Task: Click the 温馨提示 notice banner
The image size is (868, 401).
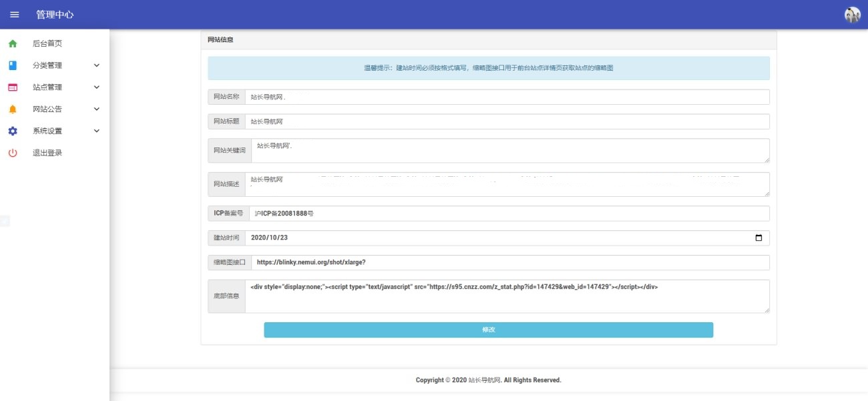Action: pyautogui.click(x=488, y=68)
